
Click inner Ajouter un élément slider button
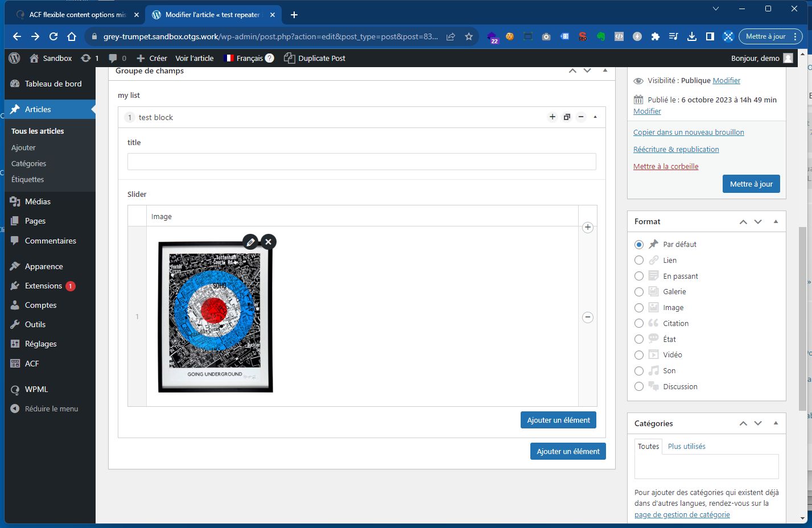click(x=558, y=420)
